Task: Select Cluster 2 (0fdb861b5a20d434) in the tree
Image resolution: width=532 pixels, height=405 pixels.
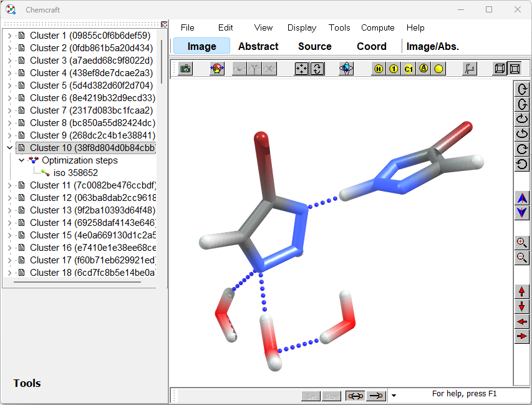Action: 91,48
